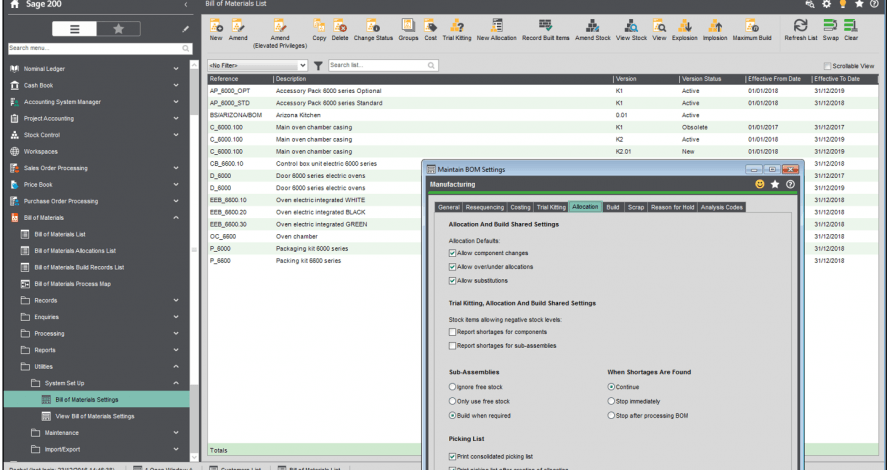The image size is (890, 470).
Task: Switch to the General tab
Action: (x=448, y=207)
